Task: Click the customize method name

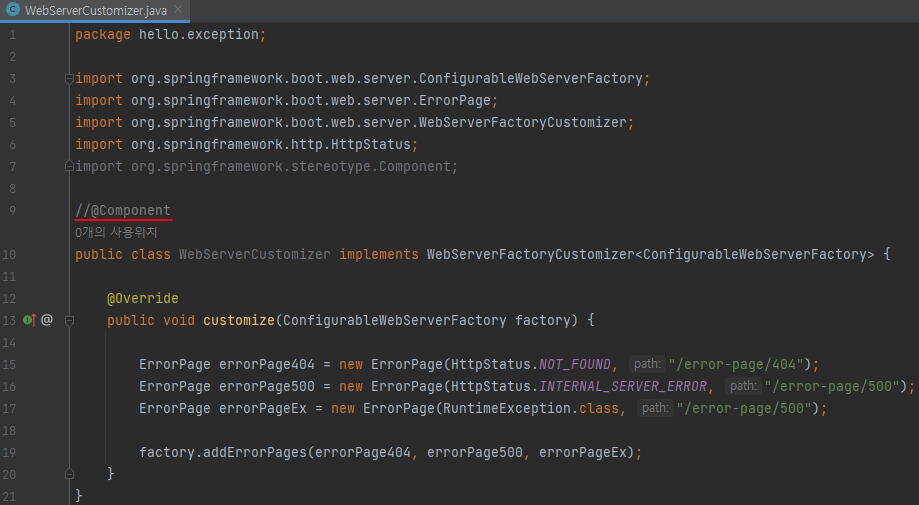Action: (x=239, y=320)
